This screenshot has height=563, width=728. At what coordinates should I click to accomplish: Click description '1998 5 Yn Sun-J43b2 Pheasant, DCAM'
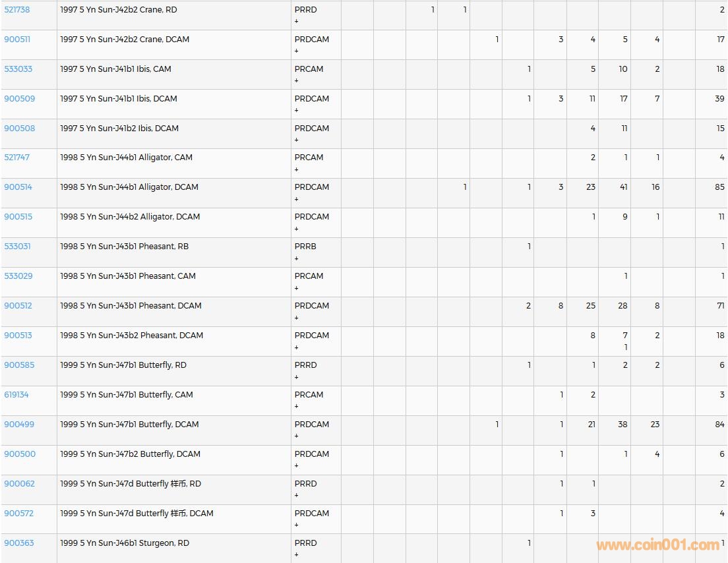click(x=132, y=336)
